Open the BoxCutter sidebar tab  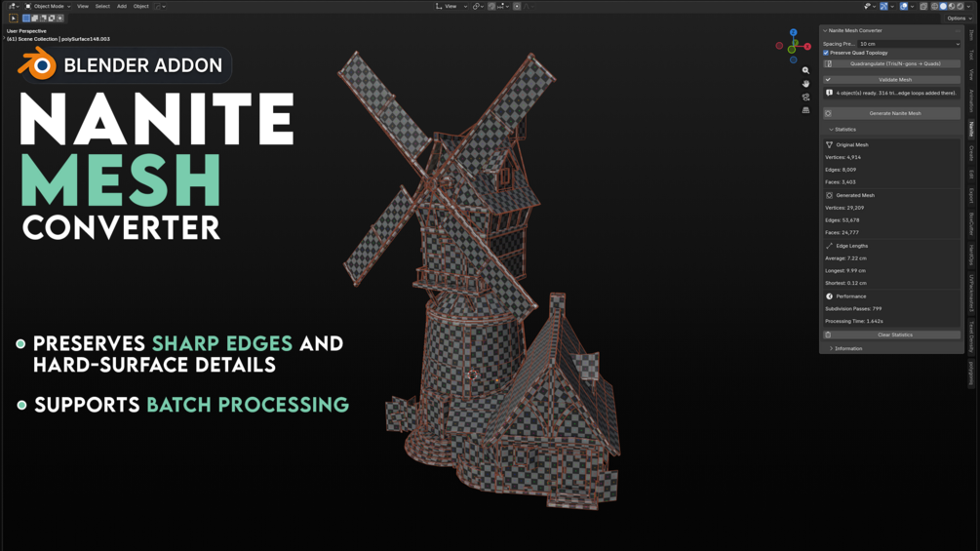click(971, 223)
